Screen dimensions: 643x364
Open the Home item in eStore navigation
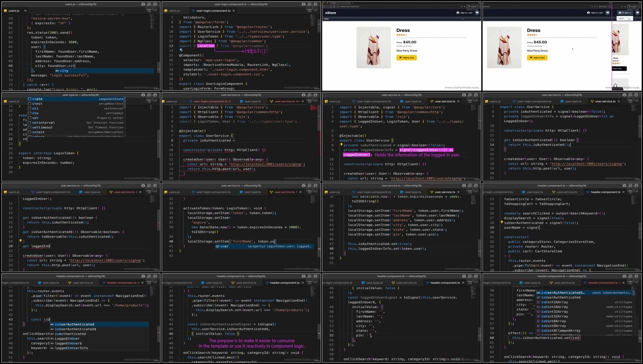click(326, 19)
